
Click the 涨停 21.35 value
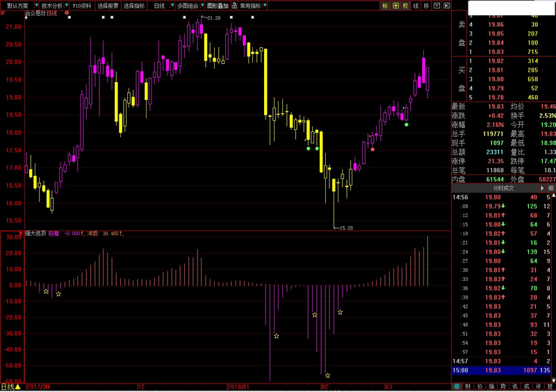click(496, 161)
